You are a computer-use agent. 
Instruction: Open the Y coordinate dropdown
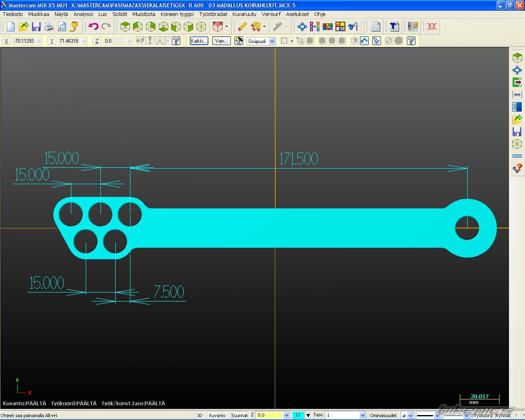pos(84,41)
